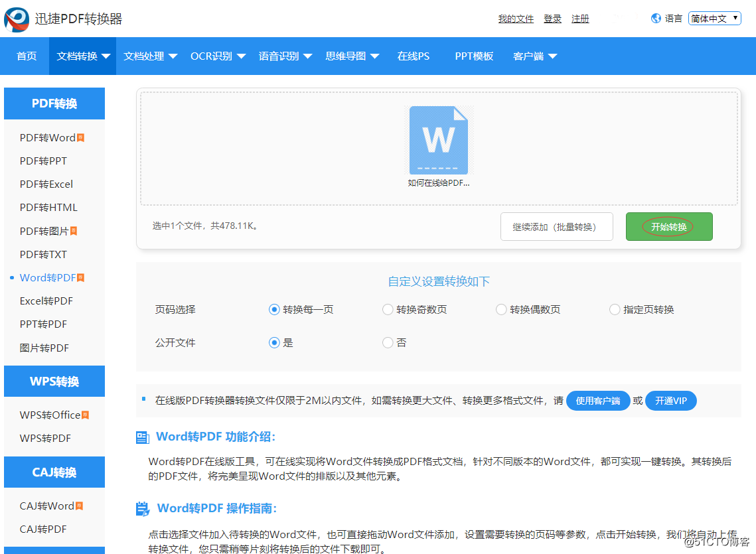Click the CAJ转换 sidebar header

tap(54, 472)
